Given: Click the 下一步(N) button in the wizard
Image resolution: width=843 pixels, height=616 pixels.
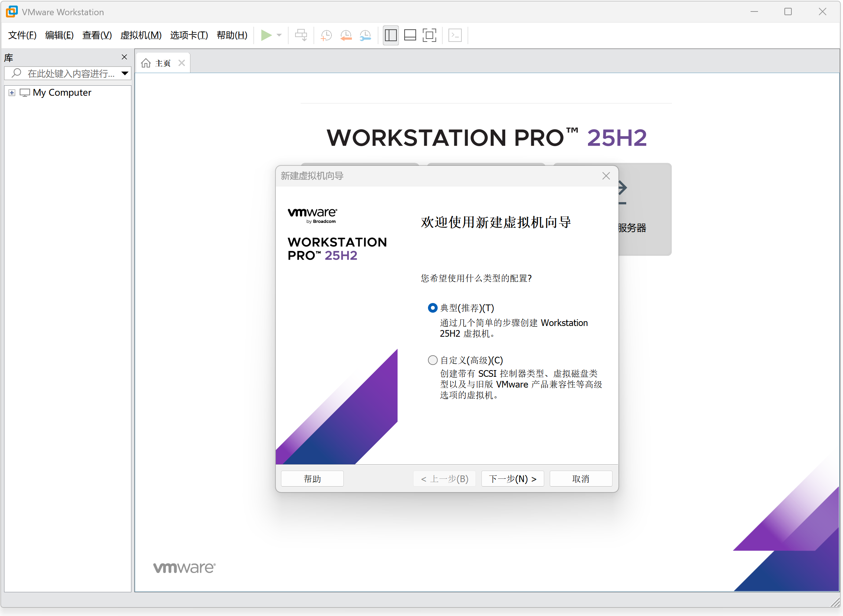Looking at the screenshot, I should [512, 478].
